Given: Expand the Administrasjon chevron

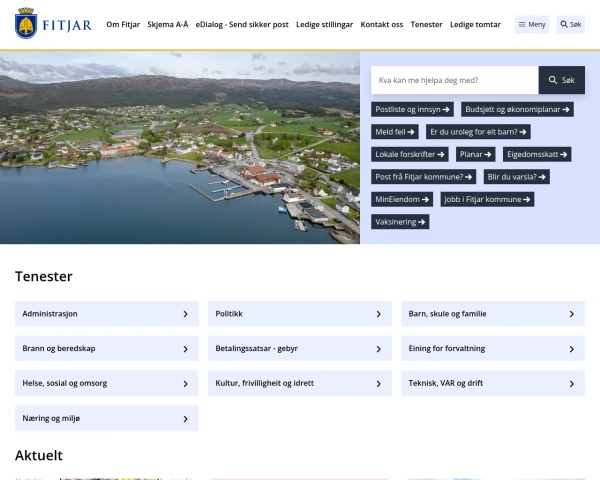Looking at the screenshot, I should 185,314.
